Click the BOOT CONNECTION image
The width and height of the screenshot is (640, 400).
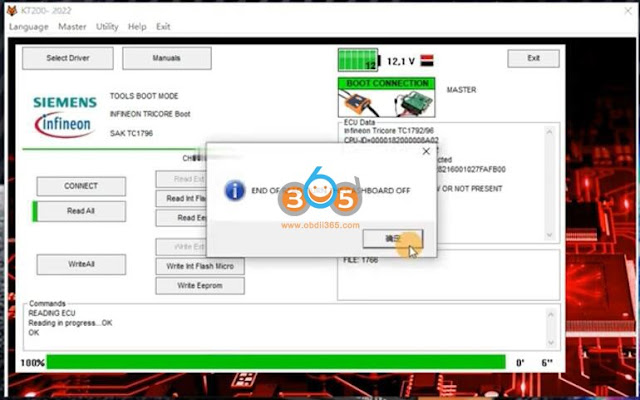(387, 98)
